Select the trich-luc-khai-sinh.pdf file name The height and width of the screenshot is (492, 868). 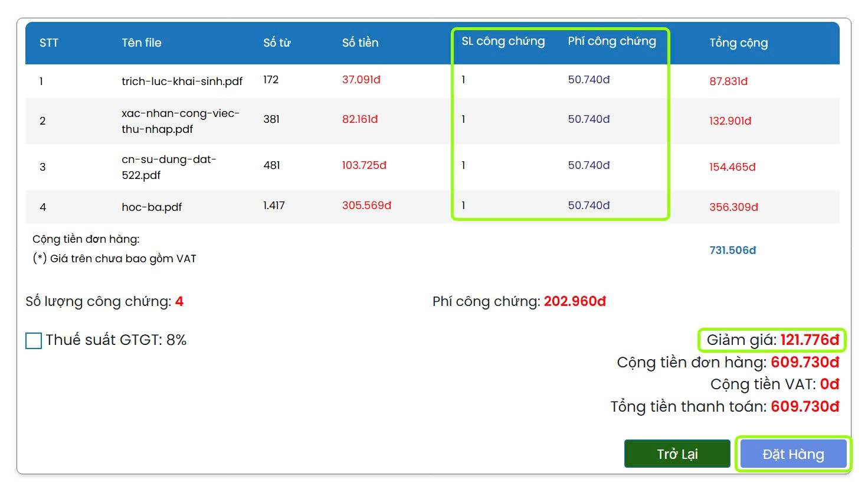(x=182, y=82)
